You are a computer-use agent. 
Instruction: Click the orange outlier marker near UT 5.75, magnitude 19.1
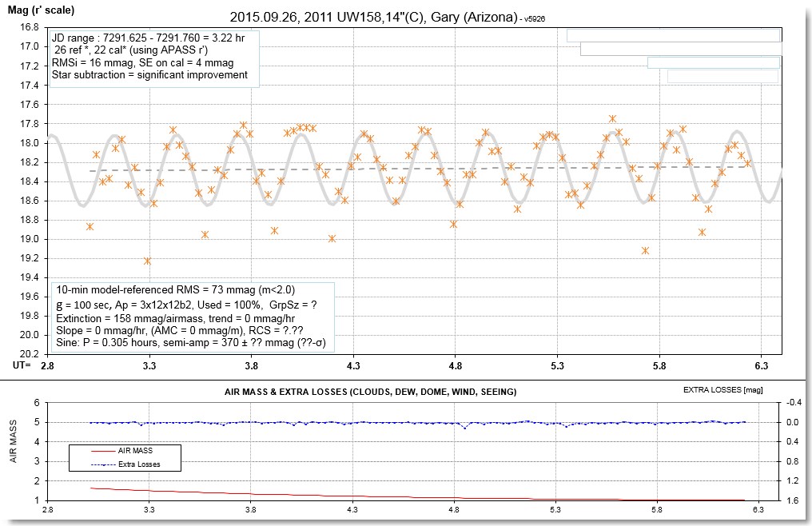[x=645, y=250]
